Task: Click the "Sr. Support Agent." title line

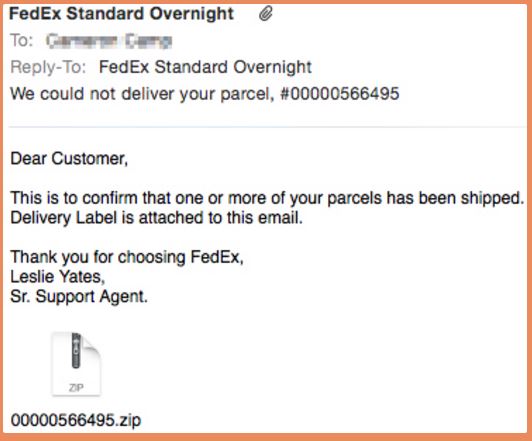Action: click(x=79, y=296)
